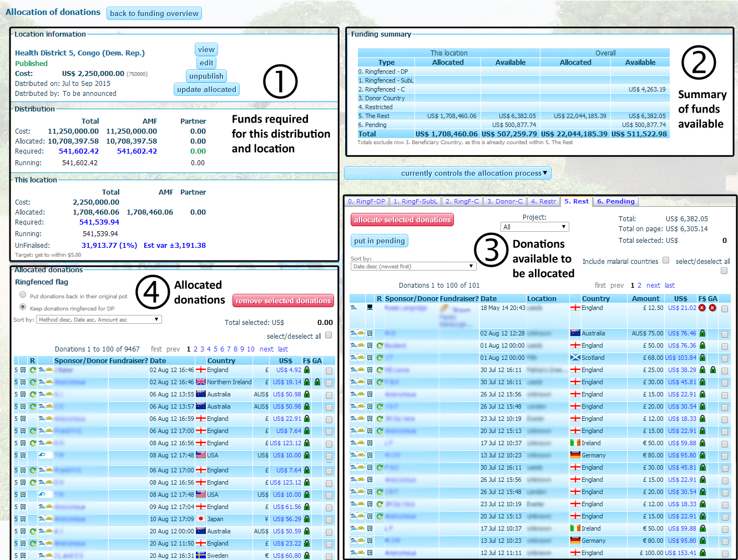Viewport: 738px width, 560px height.
Task: Click GA green lock in Northern Ireland row
Action: pyautogui.click(x=317, y=382)
